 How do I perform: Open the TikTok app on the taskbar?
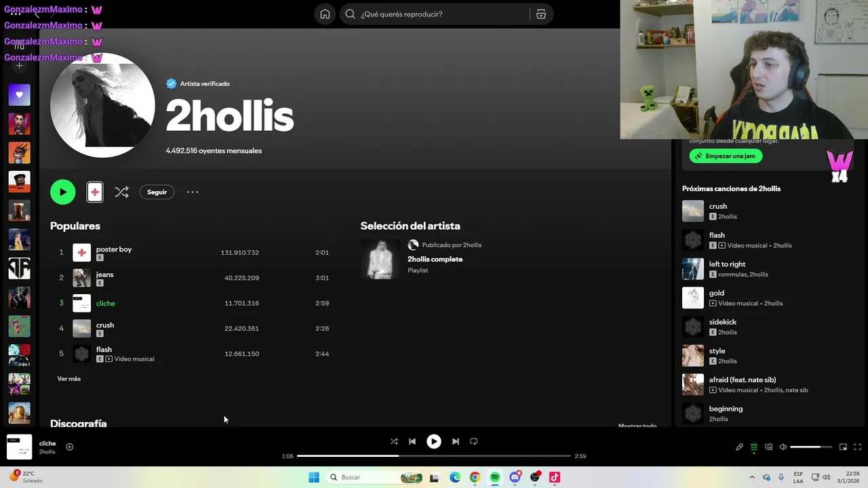[555, 477]
